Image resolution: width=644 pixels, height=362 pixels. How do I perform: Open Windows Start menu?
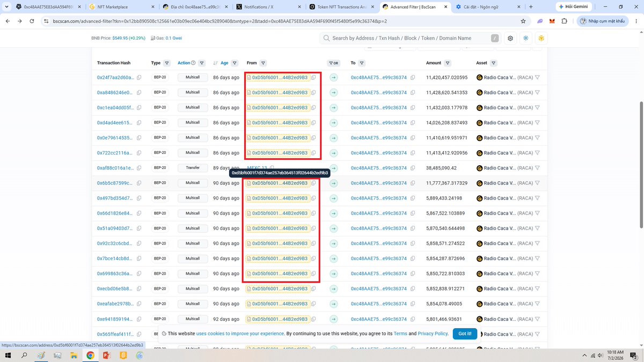[9, 355]
